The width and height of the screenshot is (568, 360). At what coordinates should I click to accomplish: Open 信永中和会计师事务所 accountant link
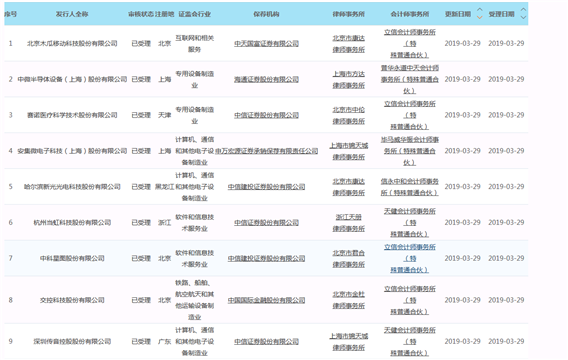410,187
